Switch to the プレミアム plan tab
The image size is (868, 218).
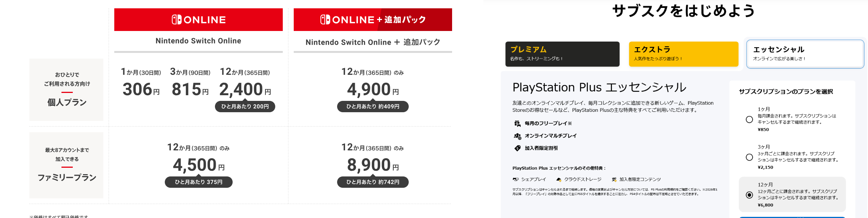[562, 54]
